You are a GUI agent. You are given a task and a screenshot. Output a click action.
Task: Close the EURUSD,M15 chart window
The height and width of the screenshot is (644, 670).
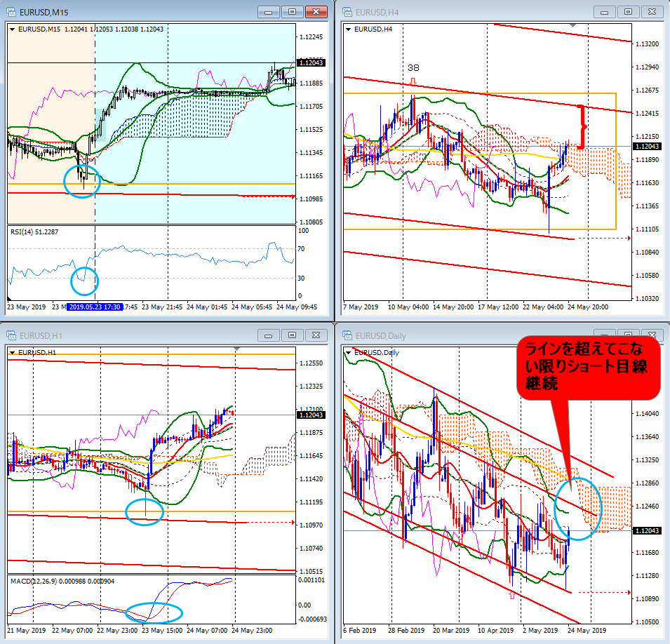point(316,12)
